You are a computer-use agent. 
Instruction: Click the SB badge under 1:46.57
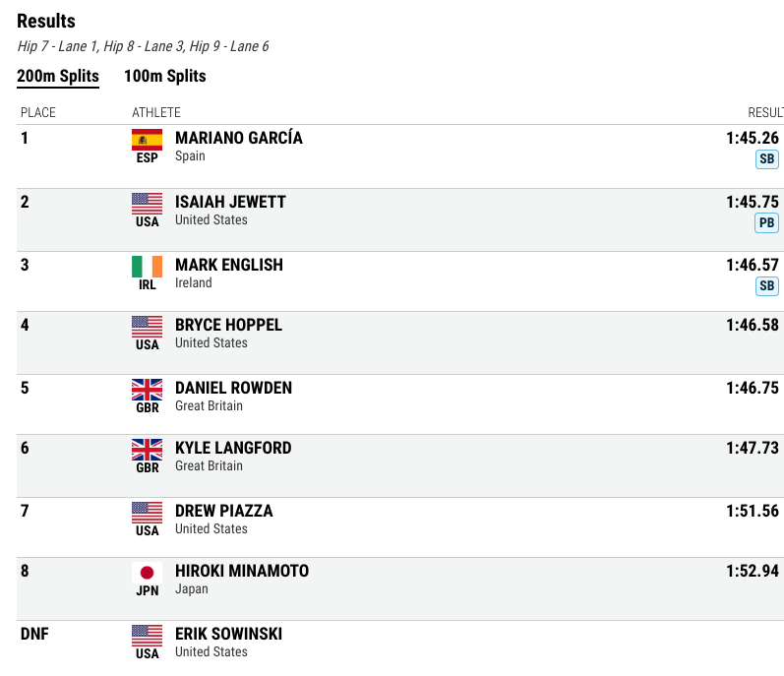[x=766, y=286]
